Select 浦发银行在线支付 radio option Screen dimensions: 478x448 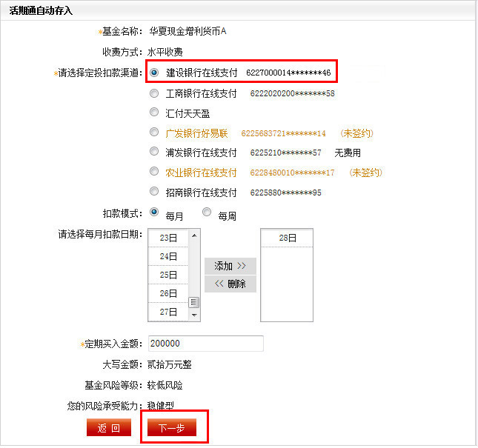point(154,151)
